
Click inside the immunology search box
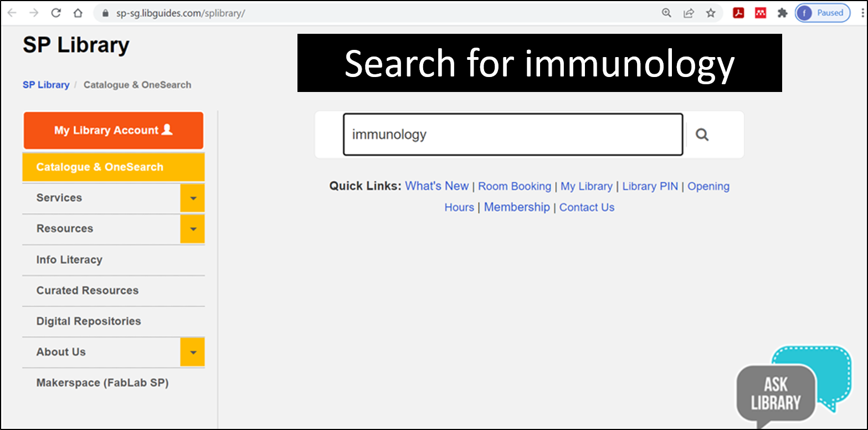pyautogui.click(x=512, y=134)
